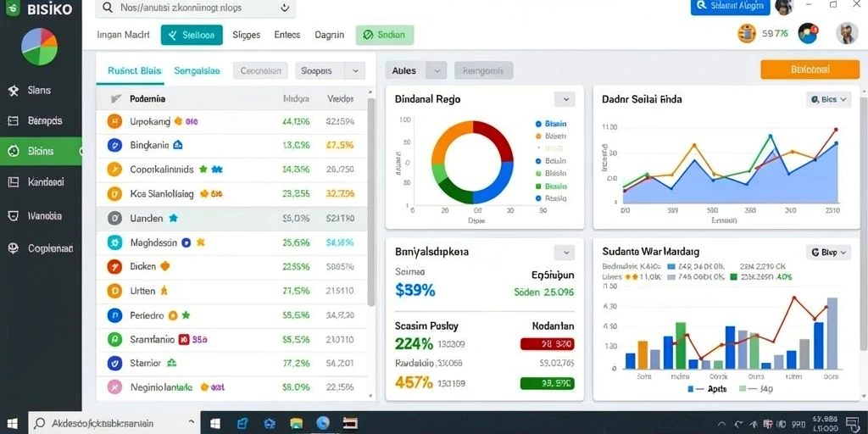Switch to the Songalsiae tab

pos(197,71)
